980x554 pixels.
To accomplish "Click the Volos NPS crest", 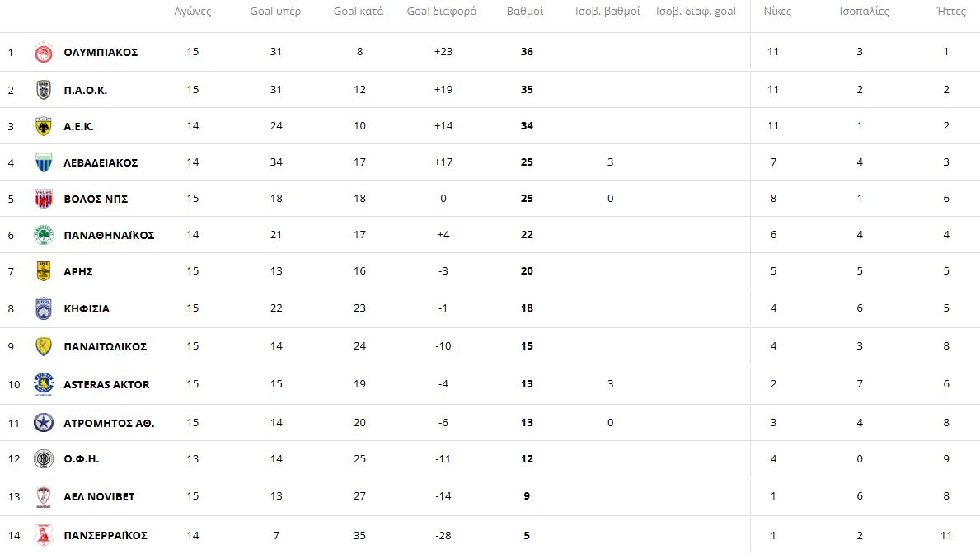I will [44, 199].
